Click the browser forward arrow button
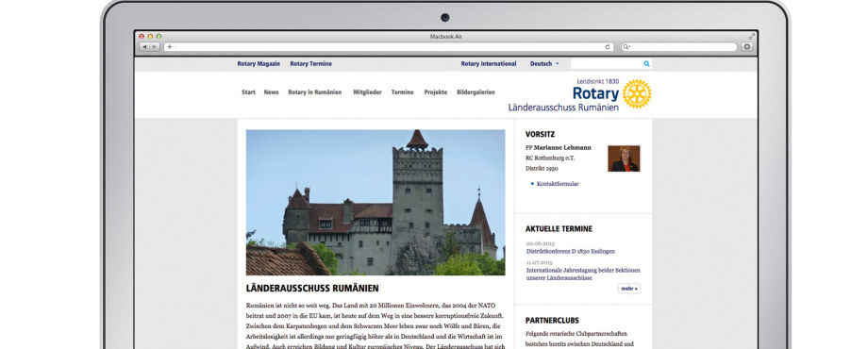The height and width of the screenshot is (349, 868). point(155,47)
